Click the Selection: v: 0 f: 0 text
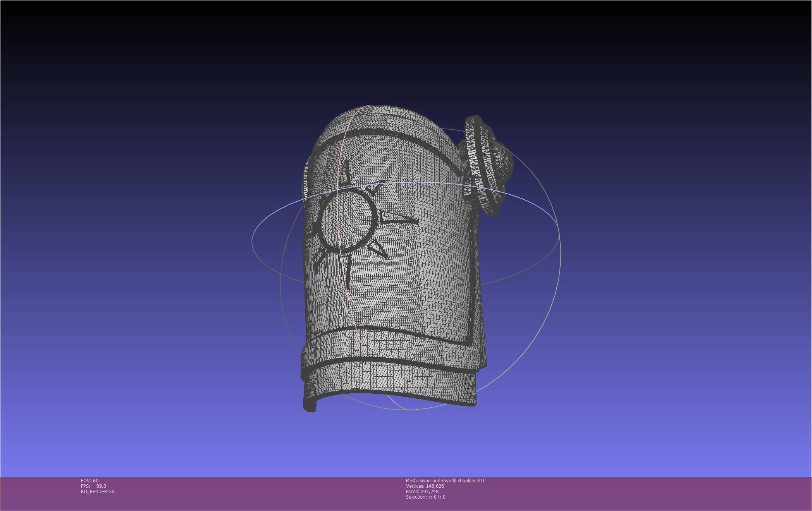 pyautogui.click(x=425, y=497)
